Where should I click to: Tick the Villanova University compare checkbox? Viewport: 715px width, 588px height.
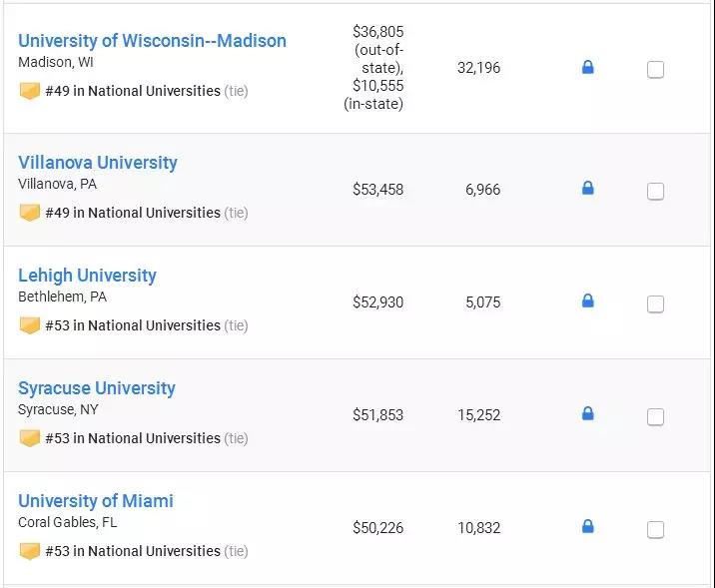(655, 192)
